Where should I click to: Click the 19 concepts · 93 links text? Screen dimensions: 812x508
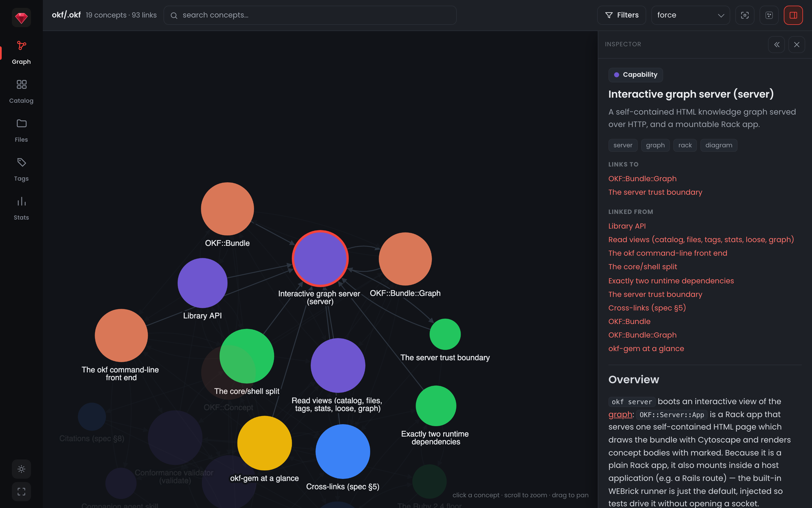[121, 15]
